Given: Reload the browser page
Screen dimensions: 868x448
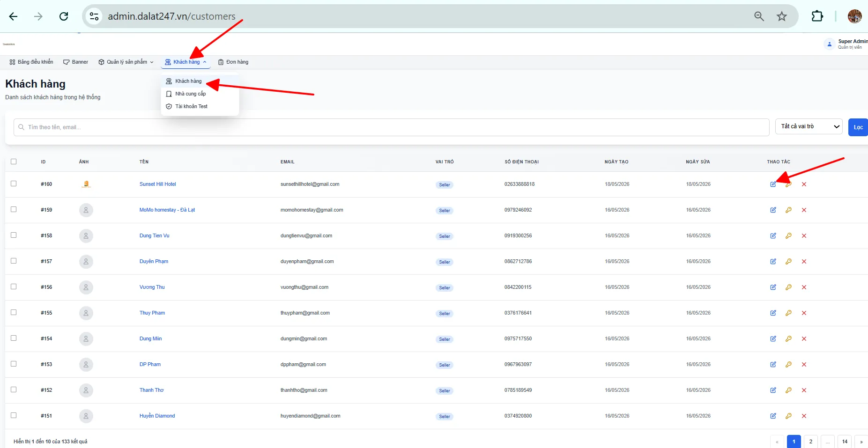Looking at the screenshot, I should pyautogui.click(x=64, y=16).
